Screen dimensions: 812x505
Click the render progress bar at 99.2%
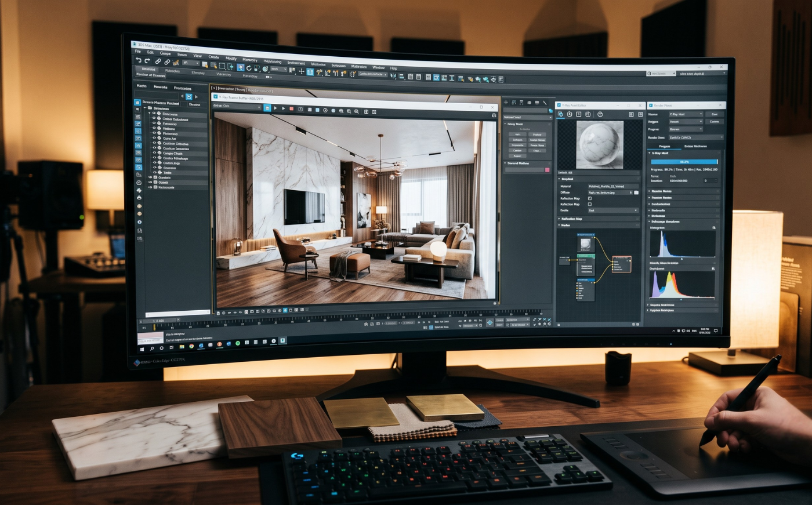pos(684,162)
